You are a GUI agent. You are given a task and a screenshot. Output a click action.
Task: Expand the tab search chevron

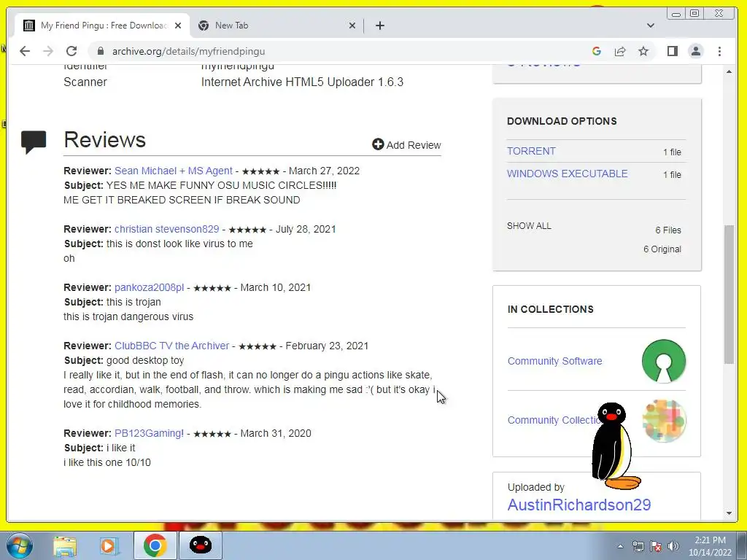click(650, 26)
